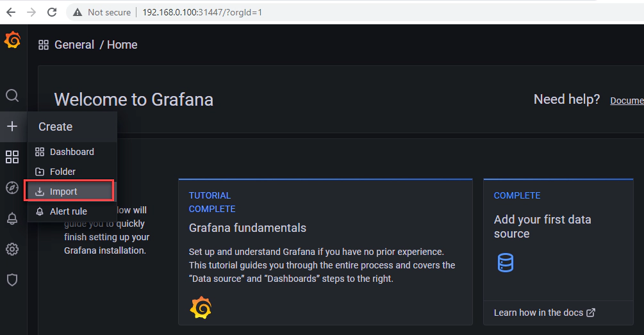Image resolution: width=644 pixels, height=335 pixels.
Task: Click the General breadcrumb link
Action: pos(74,45)
